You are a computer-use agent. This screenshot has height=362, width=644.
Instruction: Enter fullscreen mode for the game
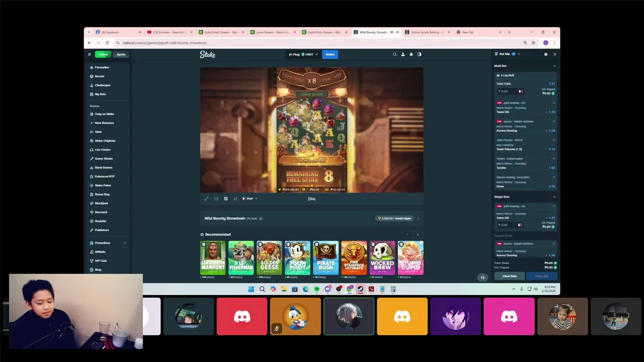[x=206, y=199]
